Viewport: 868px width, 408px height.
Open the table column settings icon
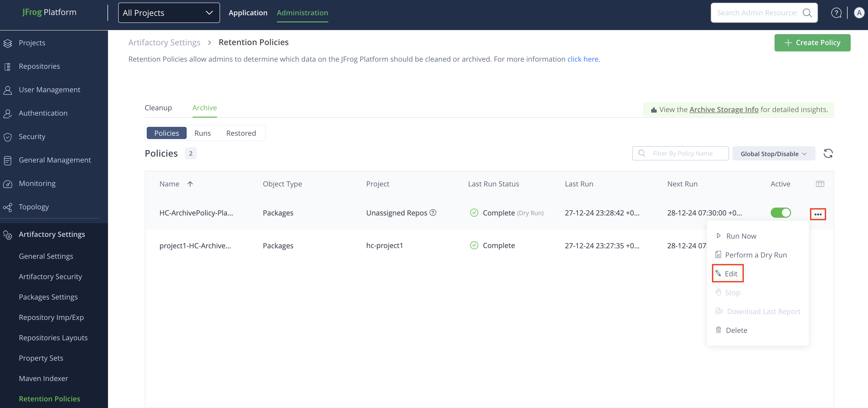(x=820, y=184)
